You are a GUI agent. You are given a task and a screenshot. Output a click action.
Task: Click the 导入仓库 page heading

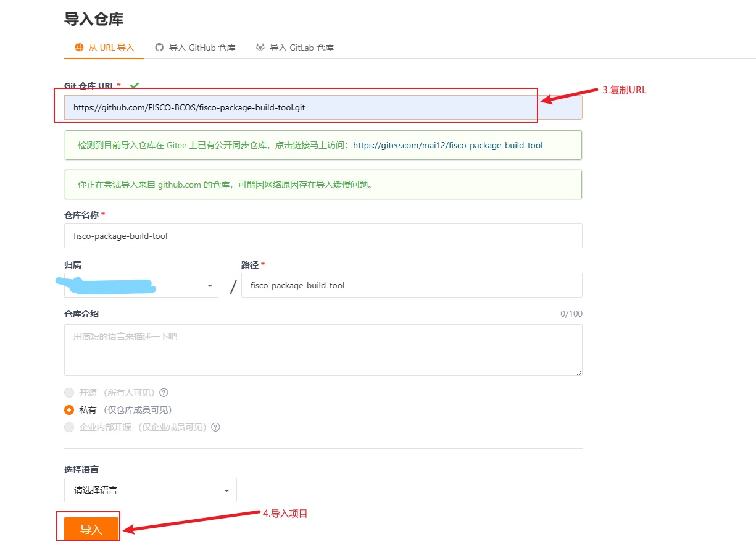click(x=94, y=19)
